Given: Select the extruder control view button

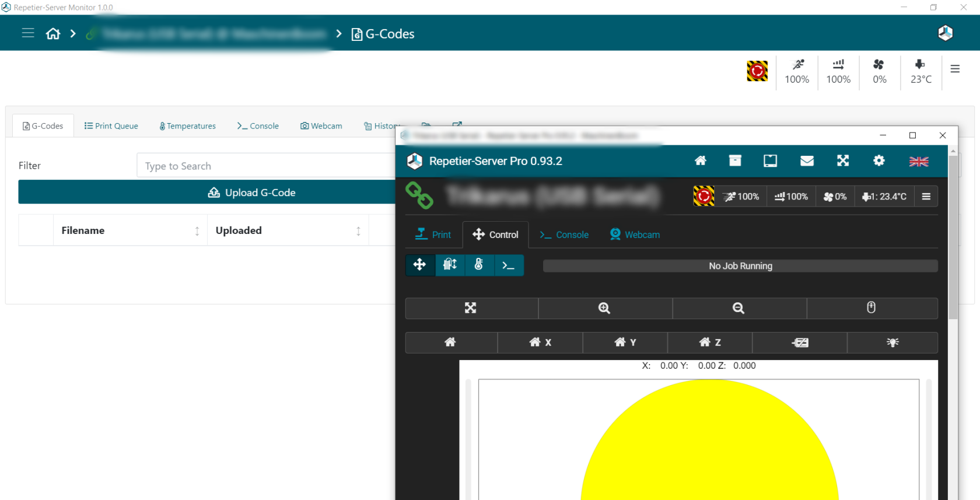Looking at the screenshot, I should (x=450, y=265).
